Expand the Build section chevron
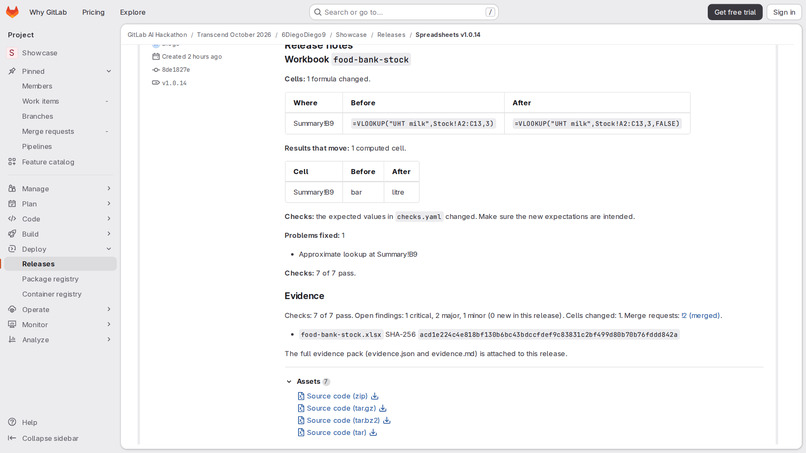 pyautogui.click(x=108, y=234)
